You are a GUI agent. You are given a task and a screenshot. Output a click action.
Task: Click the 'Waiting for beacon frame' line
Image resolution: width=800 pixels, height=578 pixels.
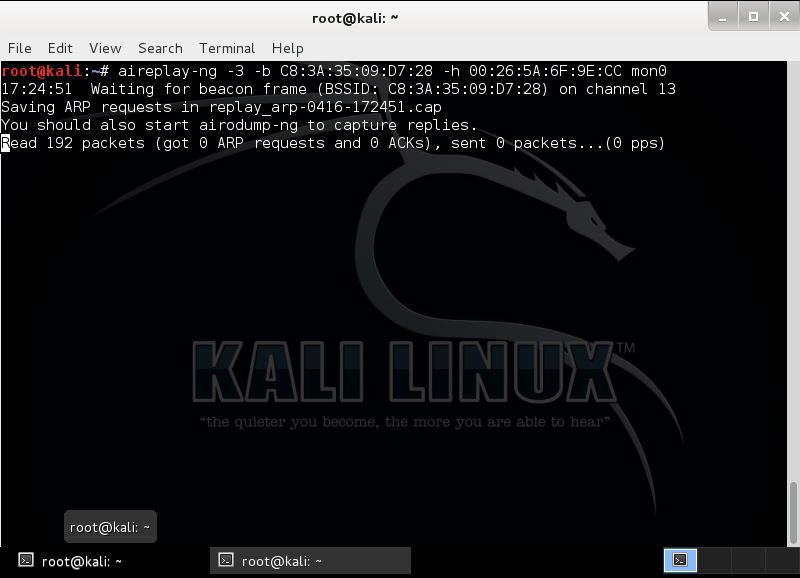point(338,89)
